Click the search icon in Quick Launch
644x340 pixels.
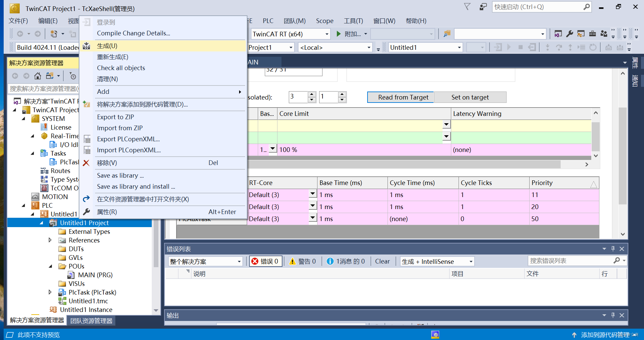click(x=587, y=7)
